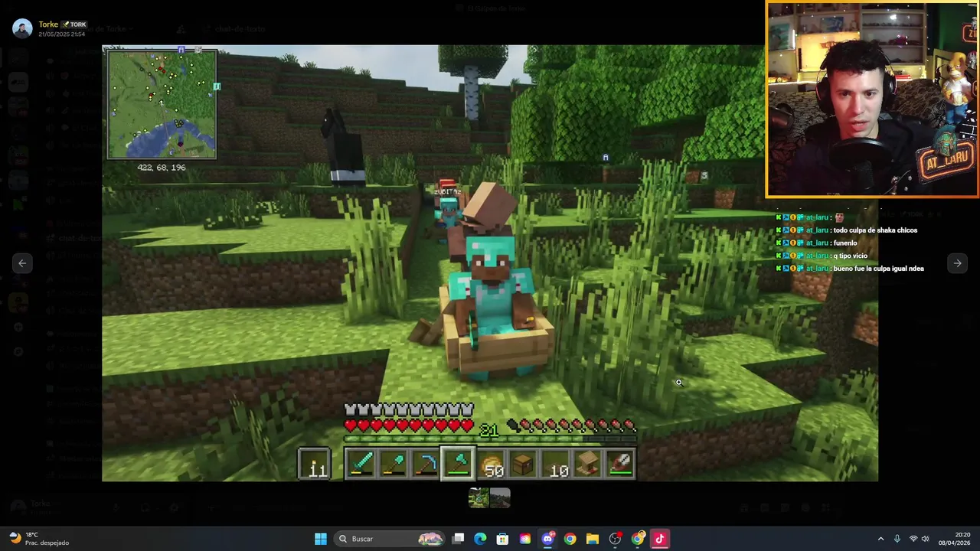Open Torke's profile avatar
Screen dimensions: 980x551
pos(22,28)
